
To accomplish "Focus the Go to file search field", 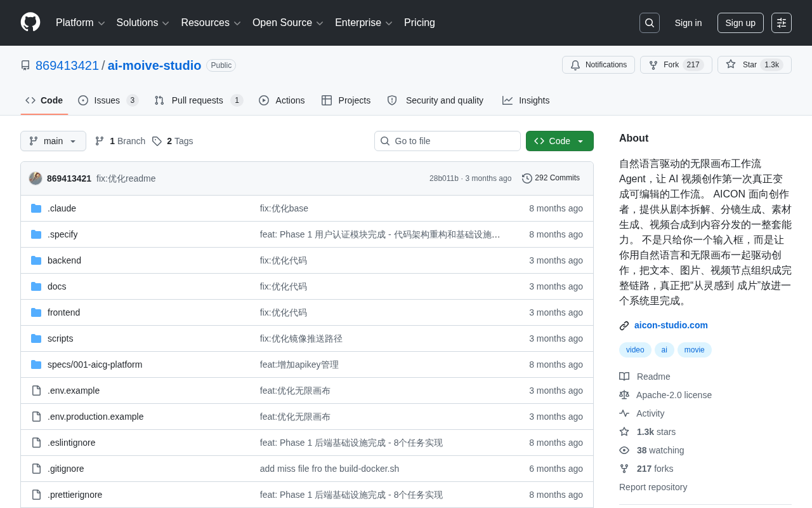I will (x=447, y=141).
